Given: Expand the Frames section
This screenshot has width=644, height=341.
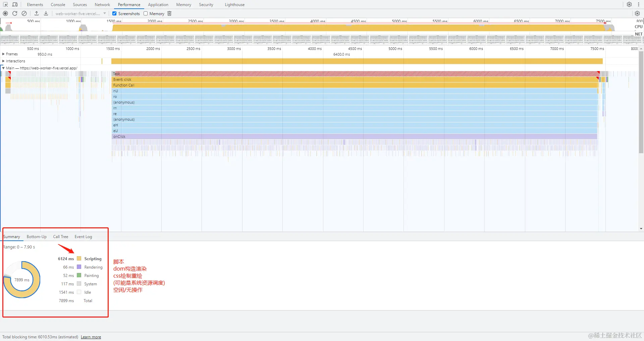Looking at the screenshot, I should point(3,54).
